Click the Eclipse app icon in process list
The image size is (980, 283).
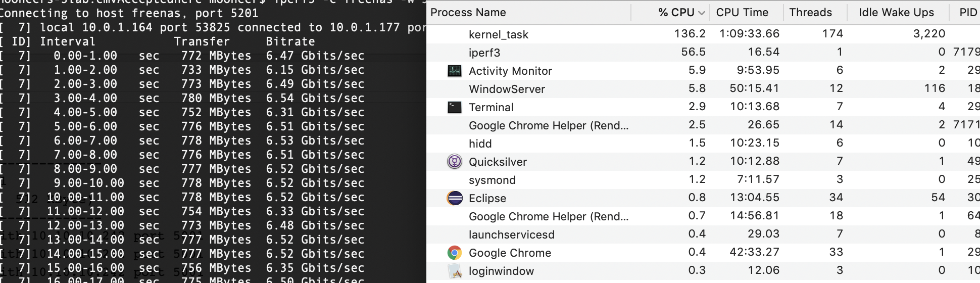pos(455,198)
